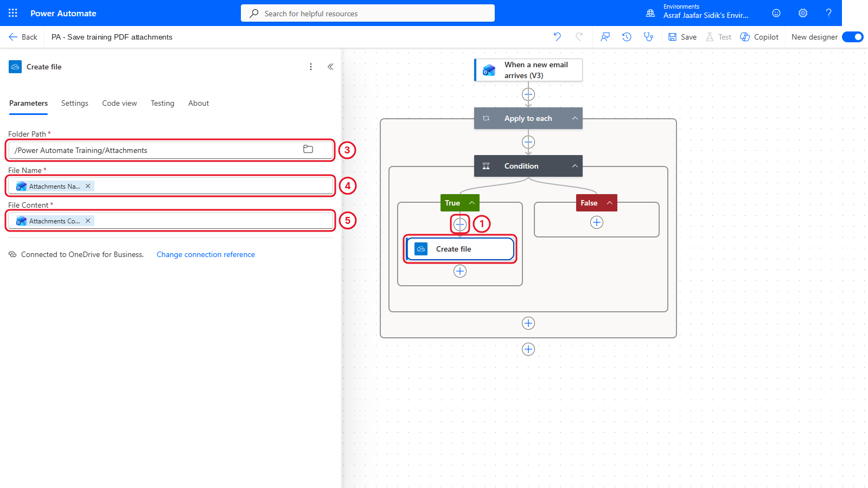Open the settings gear icon
This screenshot has width=868, height=488.
coord(803,13)
